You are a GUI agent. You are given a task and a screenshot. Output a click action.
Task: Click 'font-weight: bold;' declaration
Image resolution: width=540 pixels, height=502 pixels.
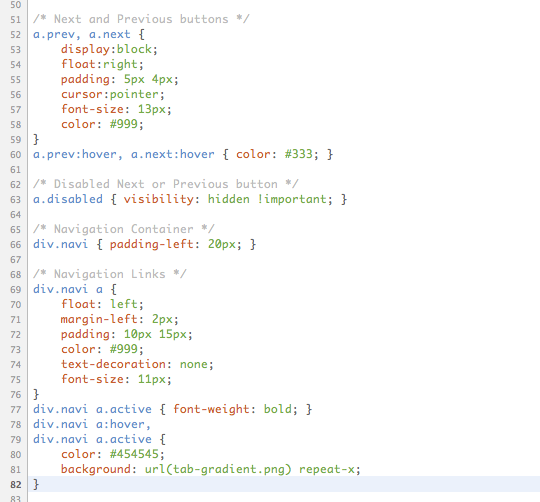(235, 409)
